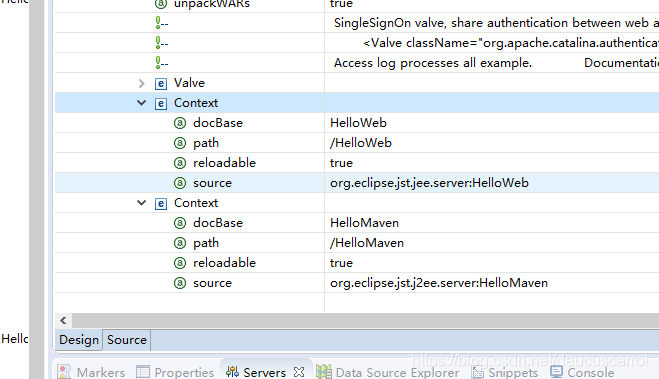Image resolution: width=659 pixels, height=379 pixels.
Task: Click the /HelloMaven path value cell
Action: pos(492,243)
